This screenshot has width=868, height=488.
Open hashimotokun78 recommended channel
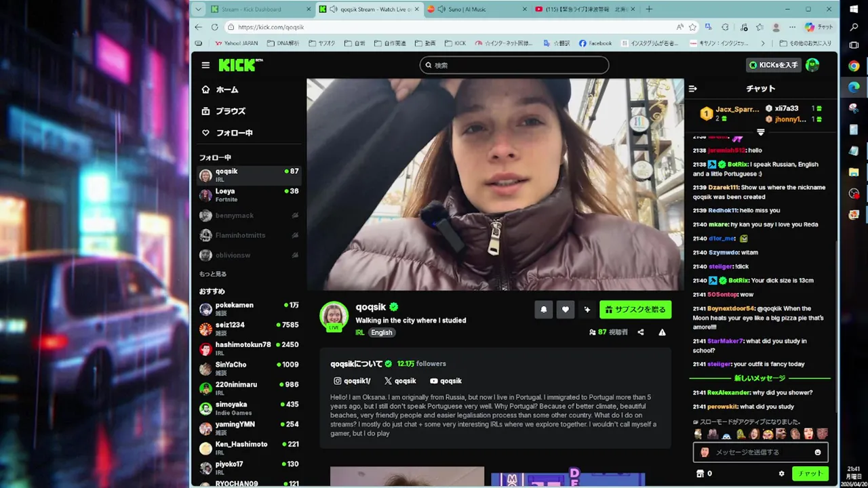(x=249, y=348)
